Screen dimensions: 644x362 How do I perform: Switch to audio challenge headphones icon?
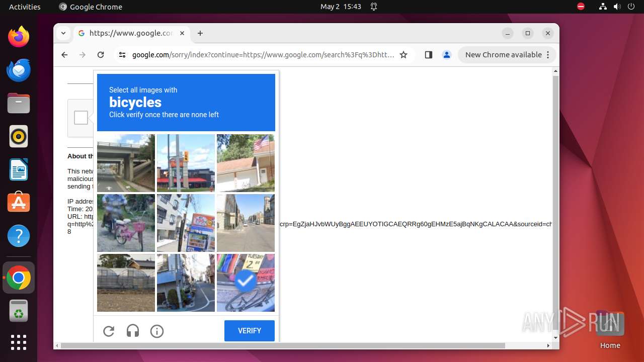[133, 331]
